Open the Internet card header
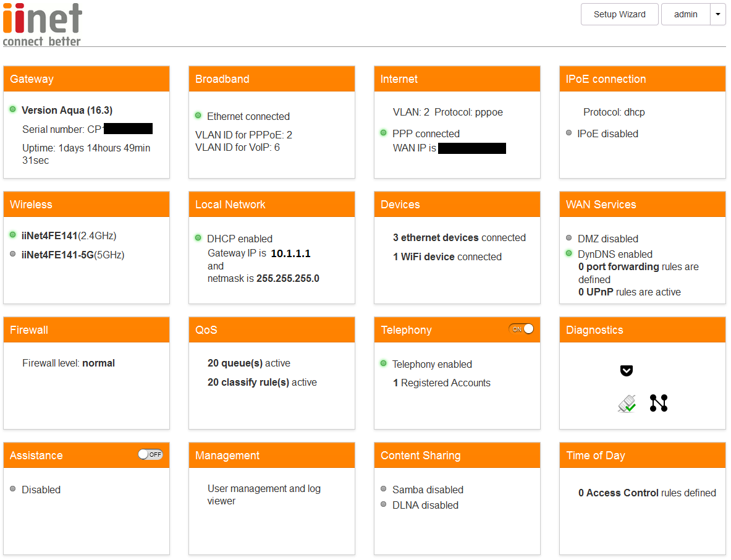Viewport: 731px width, 560px height. pyautogui.click(x=457, y=78)
